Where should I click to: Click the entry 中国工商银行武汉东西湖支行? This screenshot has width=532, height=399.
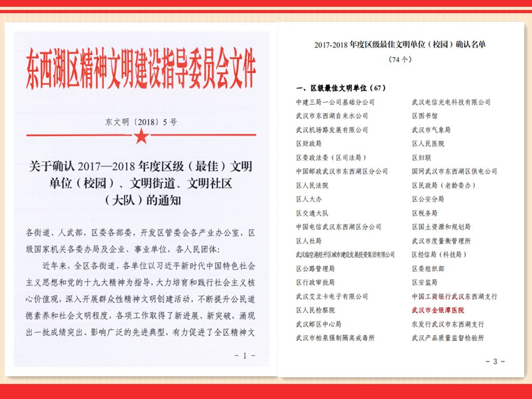point(454,297)
